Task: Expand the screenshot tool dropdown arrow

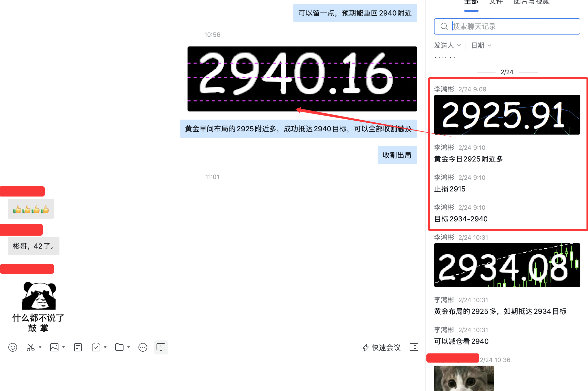Action: [x=40, y=347]
